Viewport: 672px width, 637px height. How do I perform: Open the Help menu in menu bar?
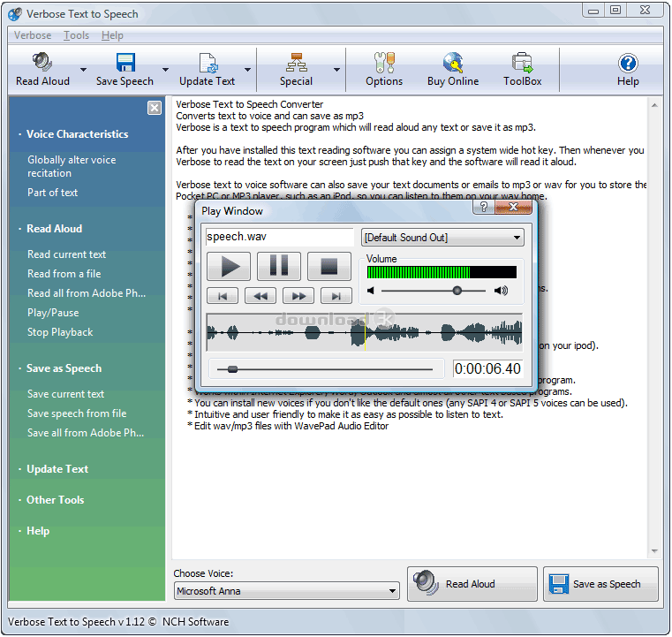[112, 35]
